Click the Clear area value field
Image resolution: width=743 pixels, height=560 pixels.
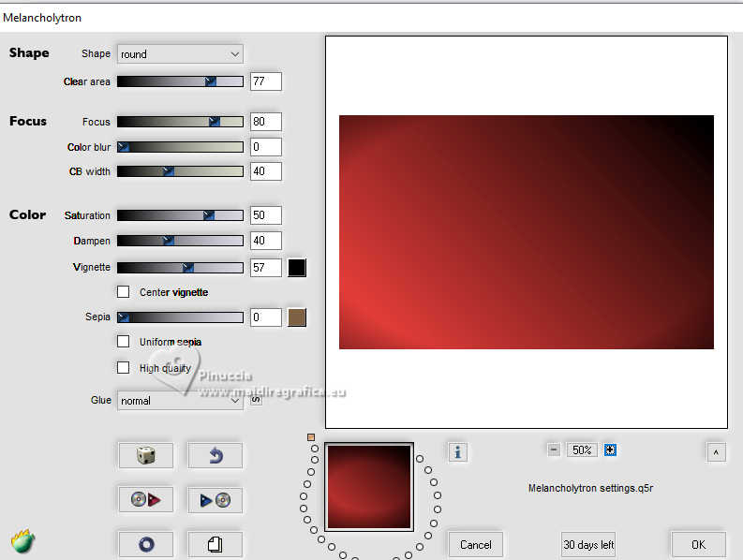click(266, 81)
